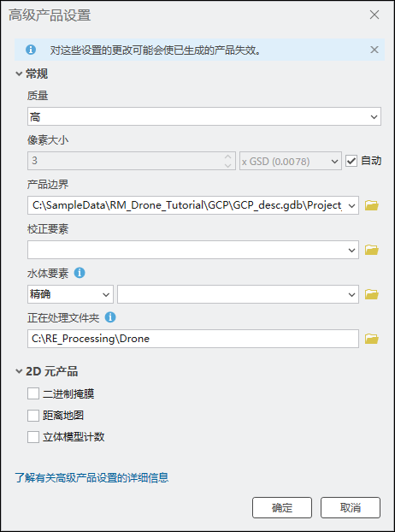395x532 pixels.
Task: Open folder browser for 水体要素
Action: pos(372,294)
